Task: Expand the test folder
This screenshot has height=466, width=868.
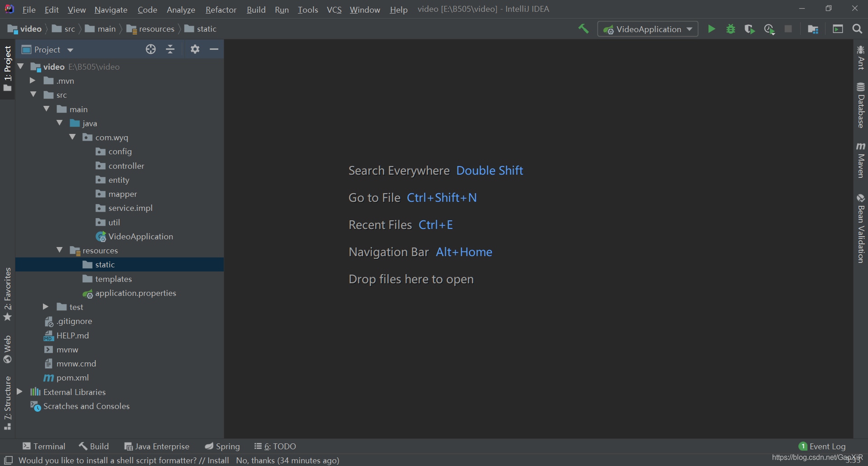Action: [x=46, y=307]
